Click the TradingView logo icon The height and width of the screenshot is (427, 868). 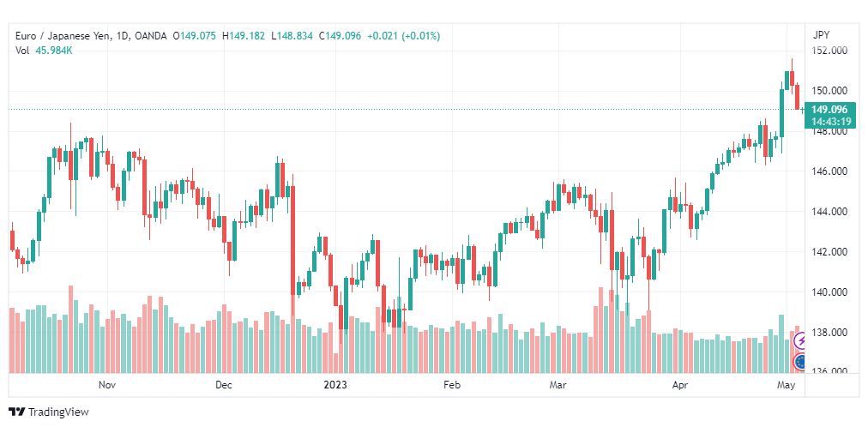point(16,412)
